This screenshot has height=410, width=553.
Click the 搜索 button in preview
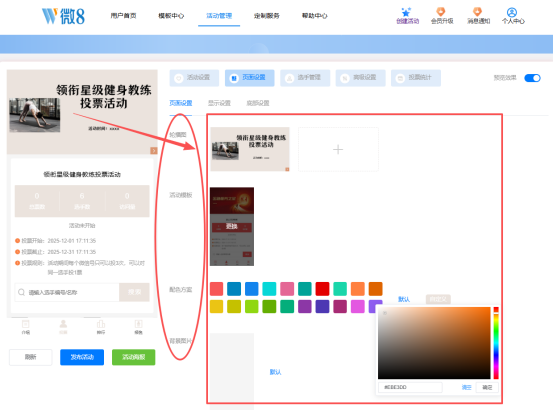point(134,292)
